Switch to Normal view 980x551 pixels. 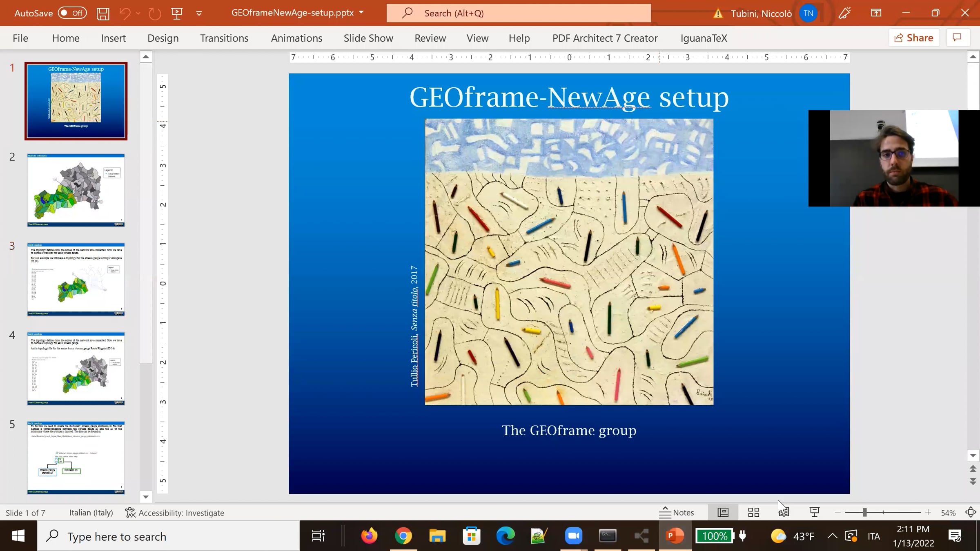tap(723, 512)
